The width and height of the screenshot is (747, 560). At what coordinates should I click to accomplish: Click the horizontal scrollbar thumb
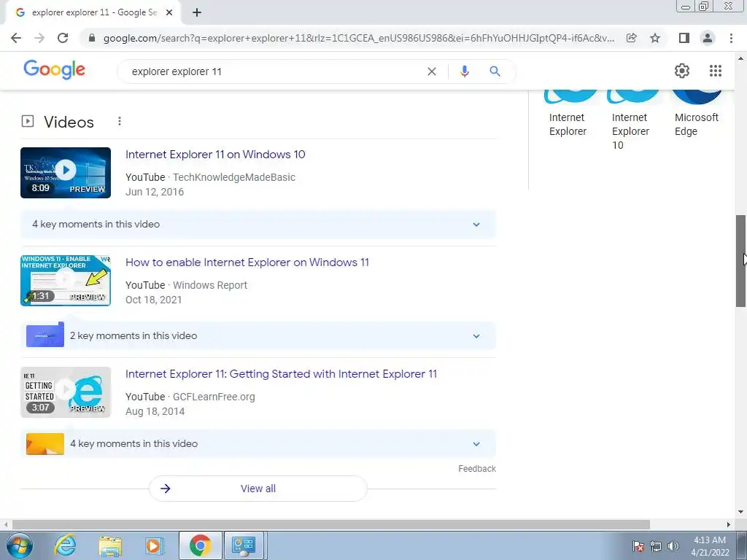(331, 524)
